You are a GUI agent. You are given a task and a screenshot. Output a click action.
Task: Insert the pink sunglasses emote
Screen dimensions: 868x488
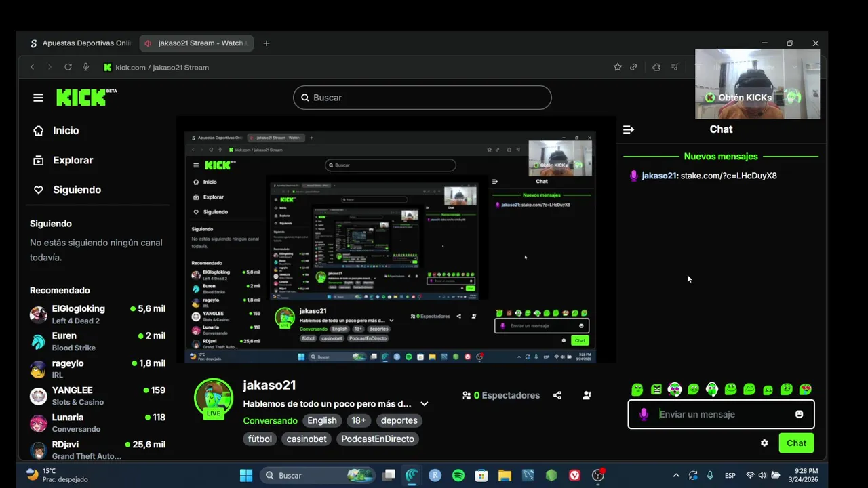[x=675, y=389]
